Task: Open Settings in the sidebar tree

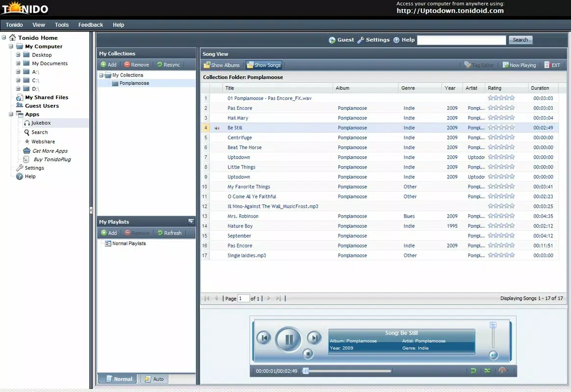Action: [x=30, y=168]
